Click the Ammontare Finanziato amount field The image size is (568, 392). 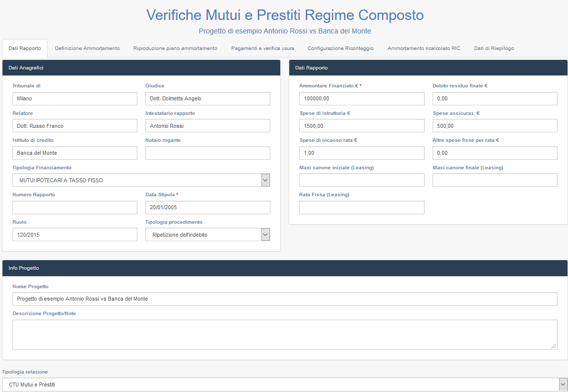point(362,98)
